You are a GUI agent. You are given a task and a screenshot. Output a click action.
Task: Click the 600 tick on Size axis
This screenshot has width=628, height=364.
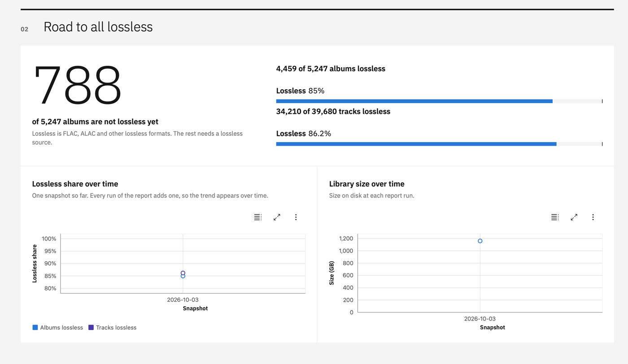(x=348, y=275)
